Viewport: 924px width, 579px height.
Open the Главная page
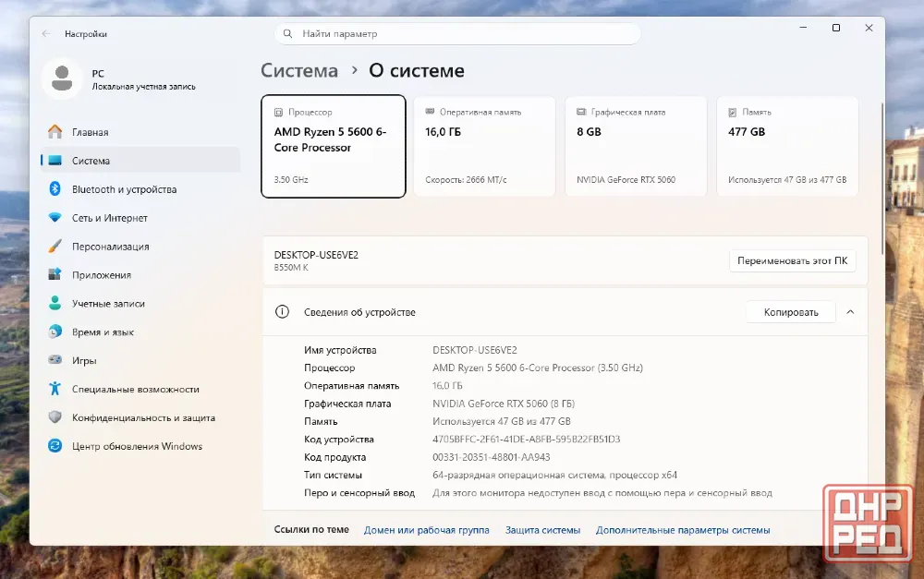tap(140, 132)
